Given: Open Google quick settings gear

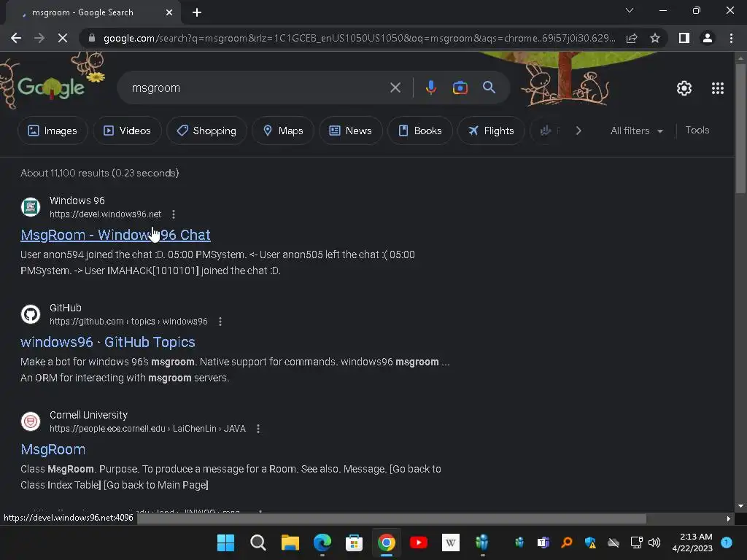Looking at the screenshot, I should [684, 88].
